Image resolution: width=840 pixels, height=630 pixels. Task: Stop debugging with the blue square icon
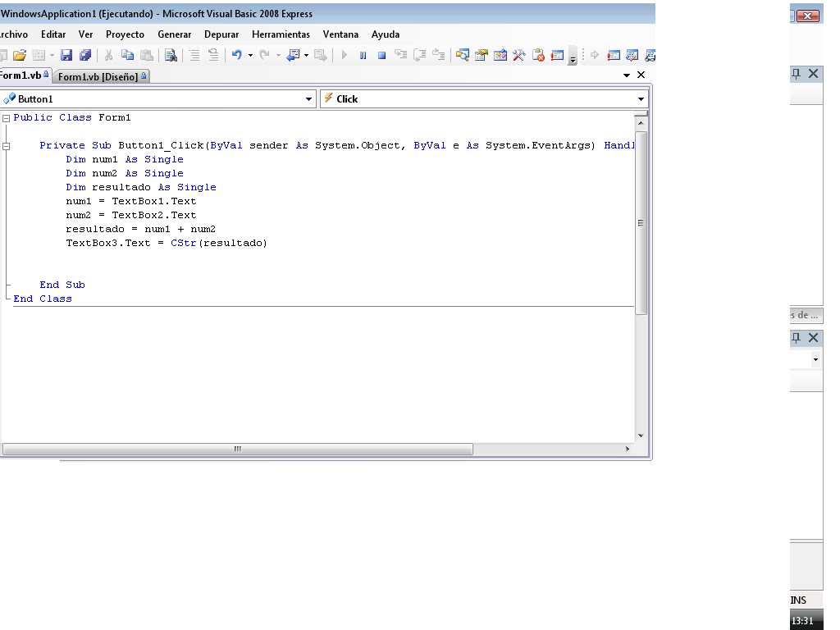[x=381, y=55]
